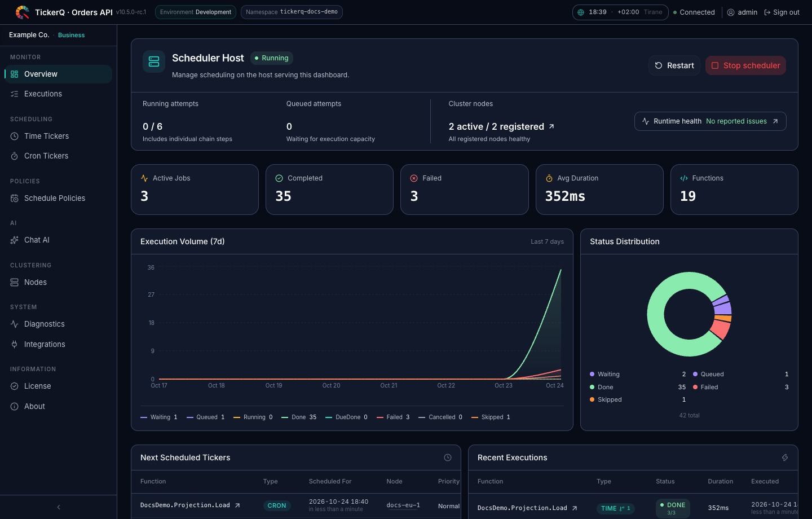Open cluster nodes via arrow icon
This screenshot has width=812, height=519.
pyautogui.click(x=551, y=126)
